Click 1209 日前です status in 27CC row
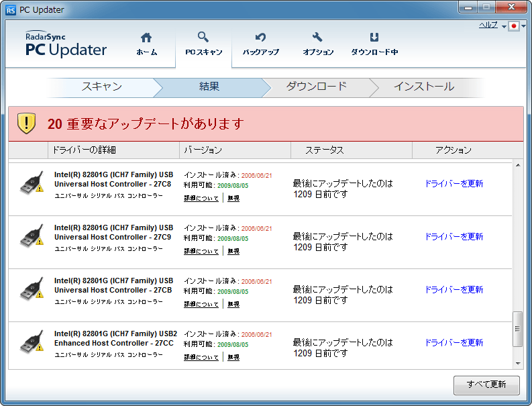The width and height of the screenshot is (532, 406). (x=321, y=354)
